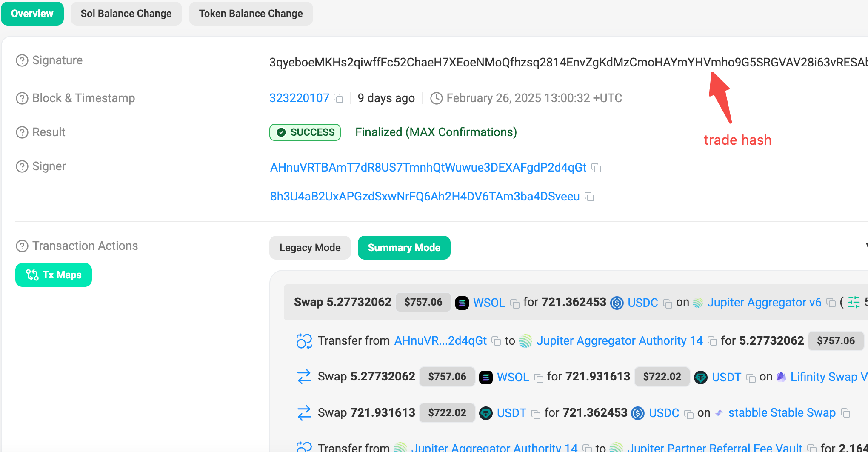Click USDC coin logo in swap header

(x=617, y=303)
